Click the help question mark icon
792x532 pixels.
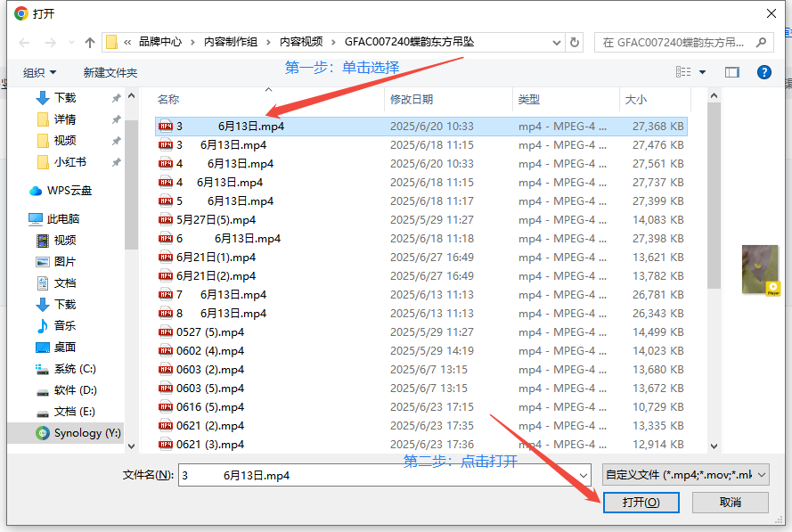coord(763,72)
